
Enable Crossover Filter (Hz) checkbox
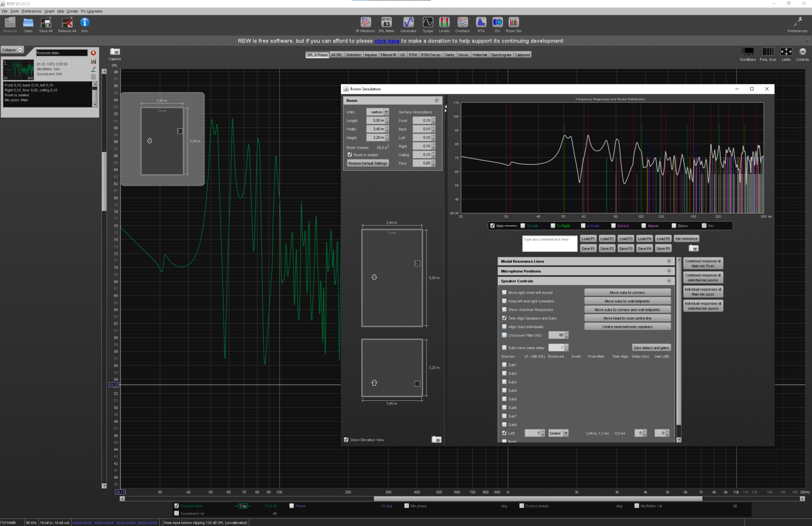click(504, 335)
